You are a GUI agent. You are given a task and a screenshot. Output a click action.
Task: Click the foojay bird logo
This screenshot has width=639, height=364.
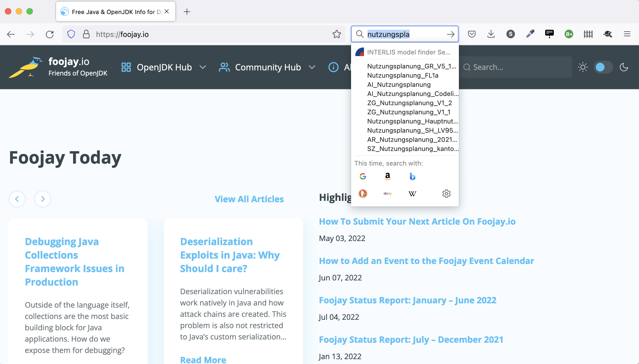click(x=26, y=67)
